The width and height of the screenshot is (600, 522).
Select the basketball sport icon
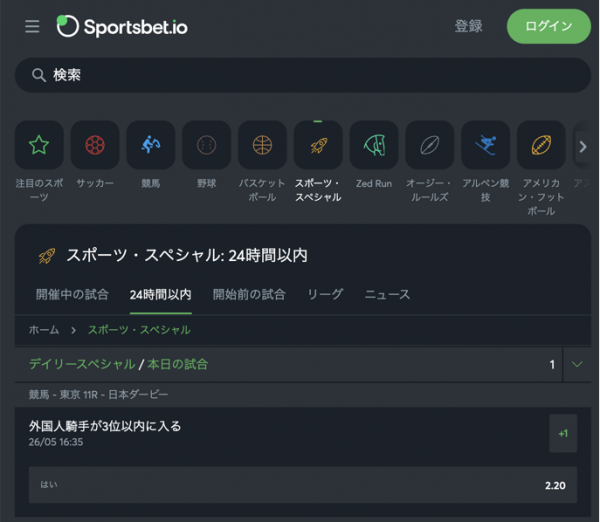pyautogui.click(x=262, y=145)
